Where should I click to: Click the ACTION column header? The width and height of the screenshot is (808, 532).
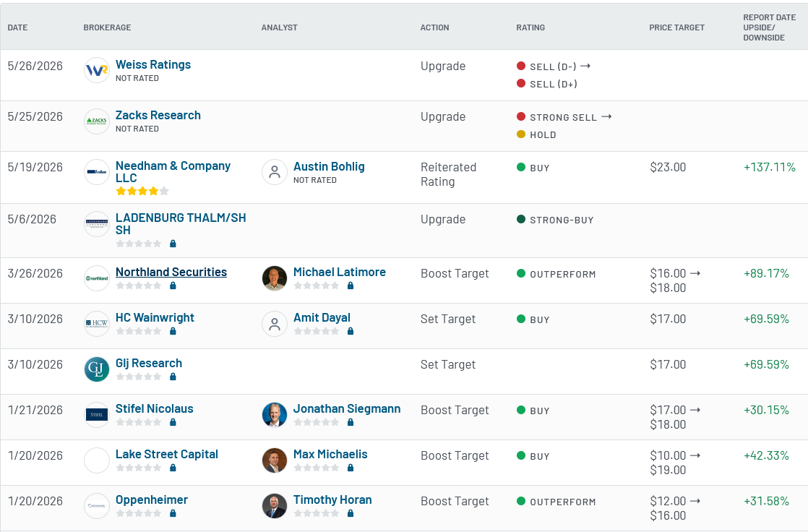434,27
